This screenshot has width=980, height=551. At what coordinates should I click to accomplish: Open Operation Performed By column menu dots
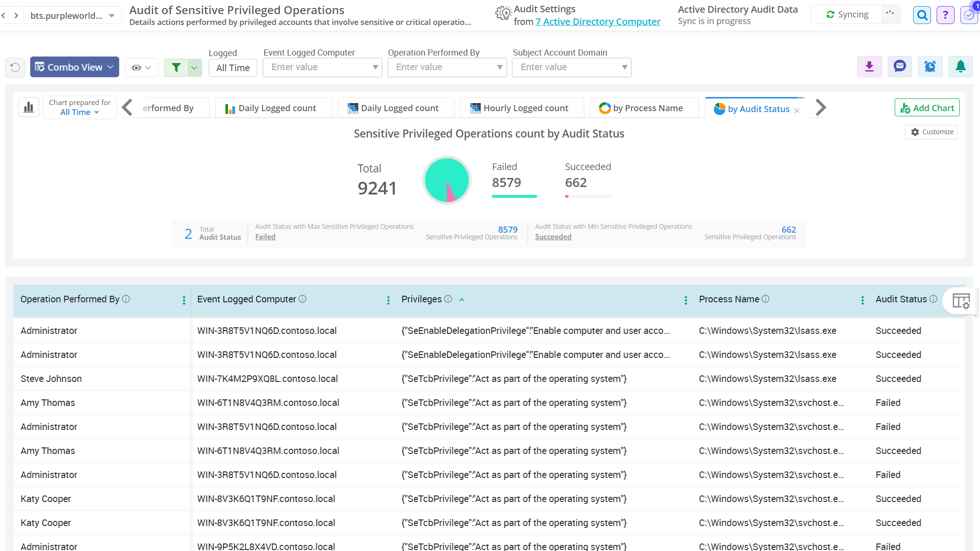point(184,300)
